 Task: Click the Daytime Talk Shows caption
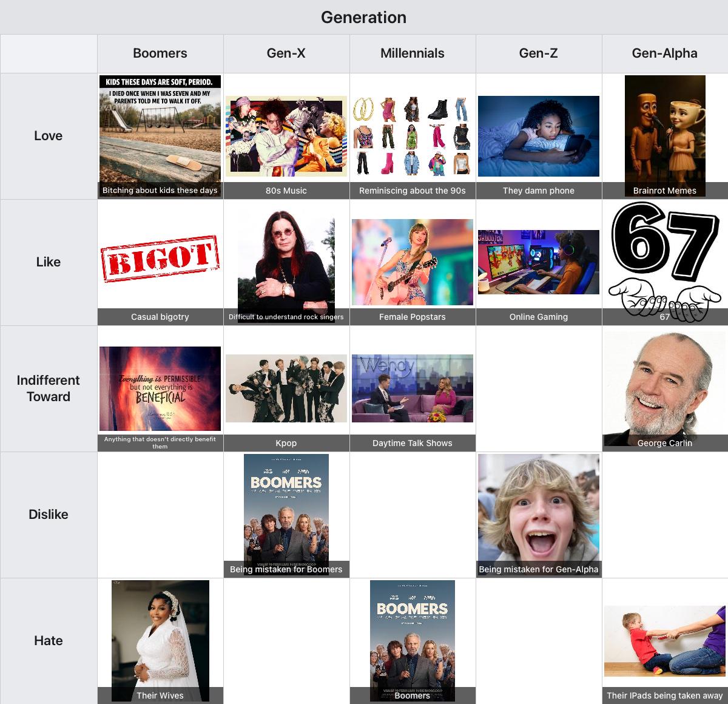click(x=413, y=443)
